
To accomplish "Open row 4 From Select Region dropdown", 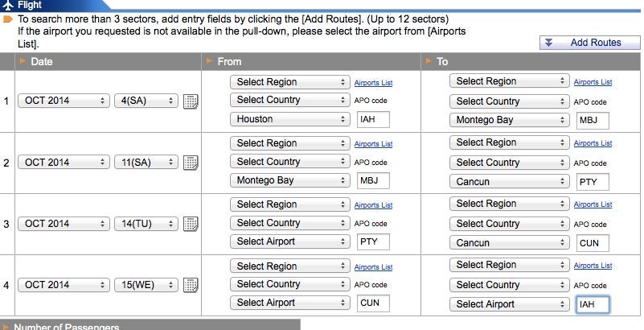I will click(x=289, y=266).
